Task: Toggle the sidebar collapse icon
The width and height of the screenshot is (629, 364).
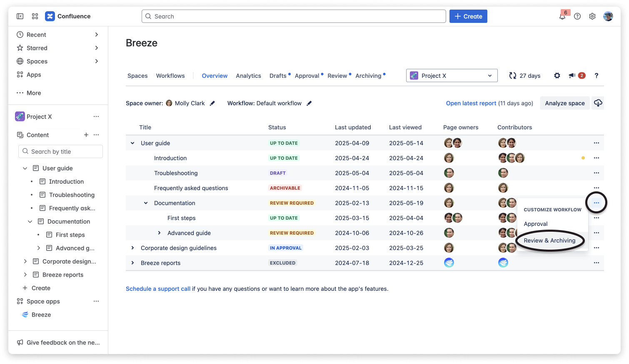Action: point(20,16)
